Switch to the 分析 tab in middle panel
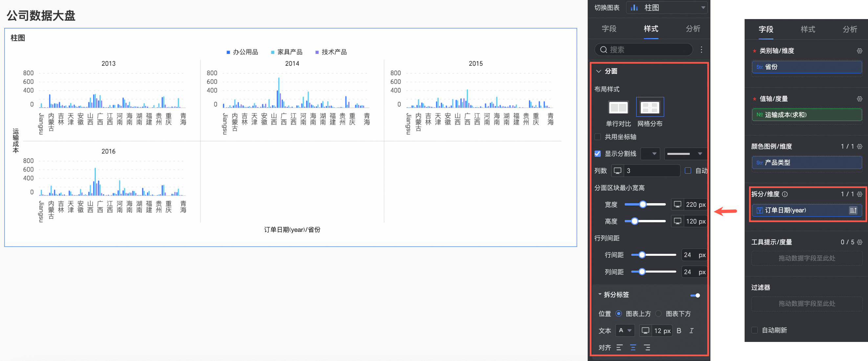The height and width of the screenshot is (361, 868). (693, 29)
